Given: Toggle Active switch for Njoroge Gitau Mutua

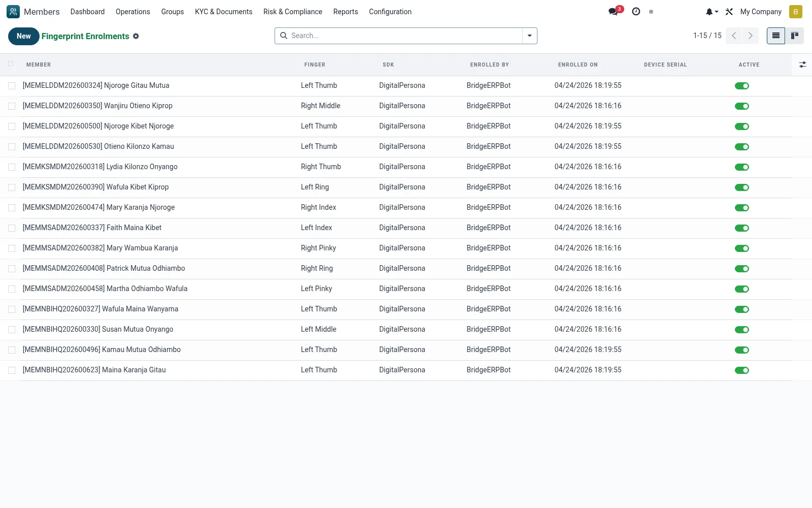Looking at the screenshot, I should (742, 86).
